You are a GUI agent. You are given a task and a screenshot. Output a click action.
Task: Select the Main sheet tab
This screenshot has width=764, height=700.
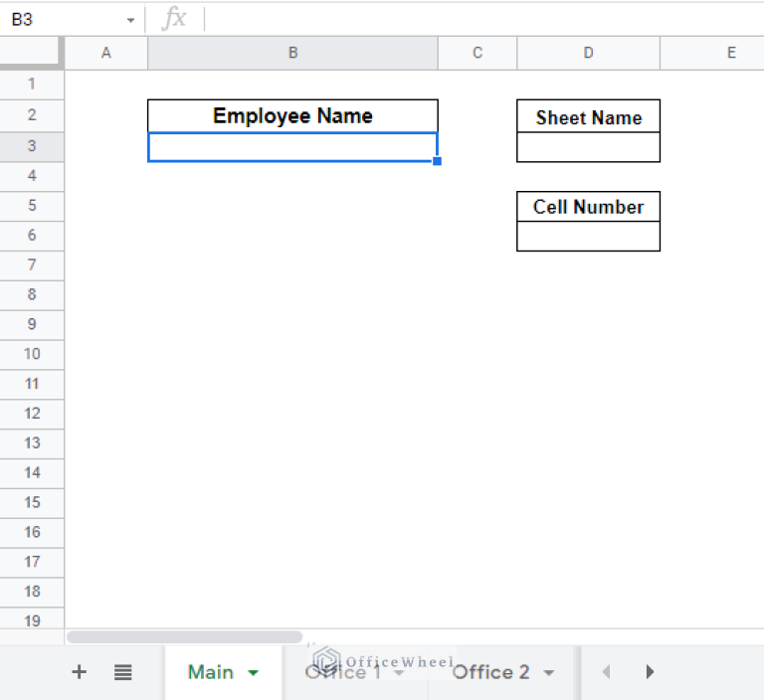[211, 672]
